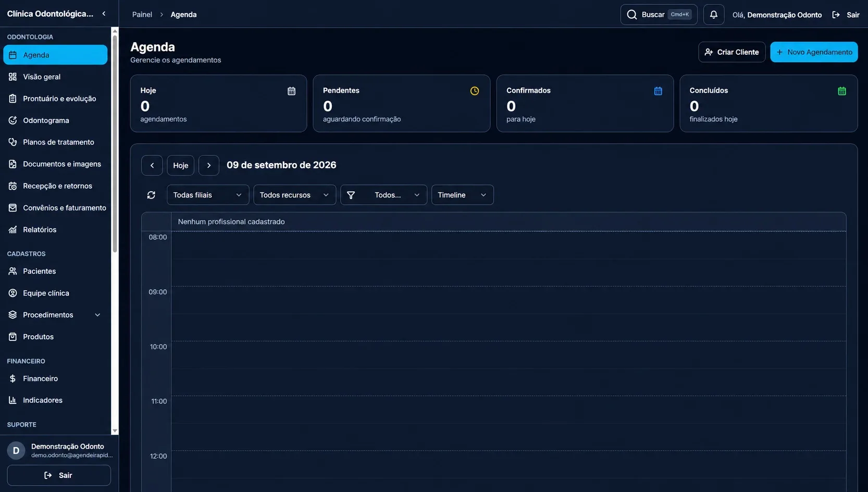Image resolution: width=868 pixels, height=492 pixels.
Task: Click the clock icon in Pendentes card
Action: [475, 91]
